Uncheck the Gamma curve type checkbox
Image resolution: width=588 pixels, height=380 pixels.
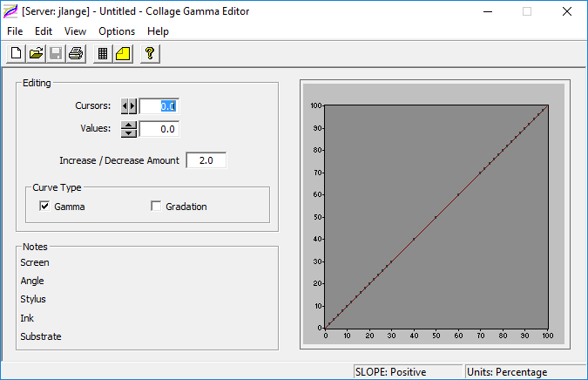[44, 207]
